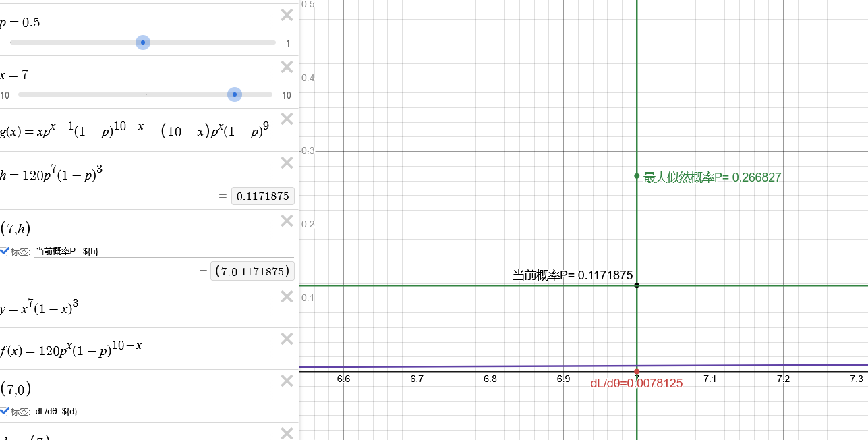Delete the x = 7 slider expression
This screenshot has height=440, width=868.
tap(287, 67)
